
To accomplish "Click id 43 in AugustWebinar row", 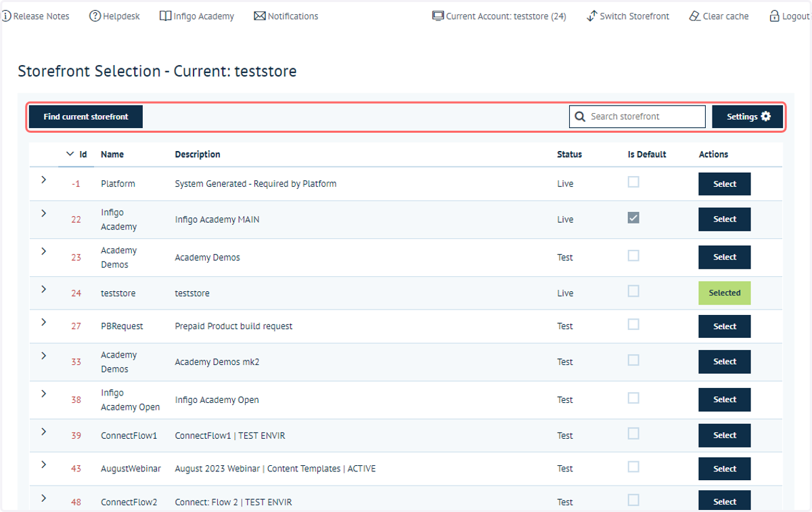I will (x=76, y=469).
